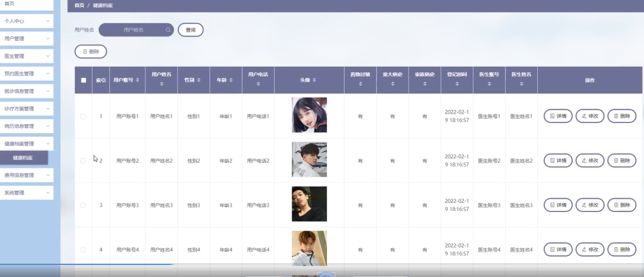The image size is (644, 277).
Task: Sort by 家族病史 column arrows
Action: pos(425,84)
